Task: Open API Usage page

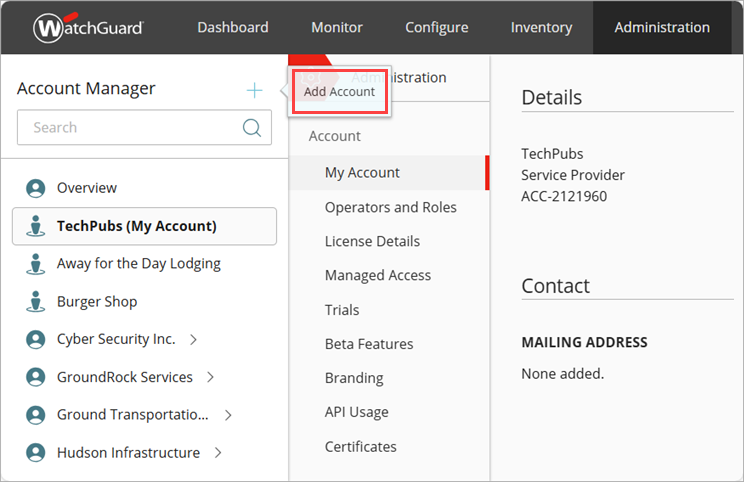Action: 356,412
